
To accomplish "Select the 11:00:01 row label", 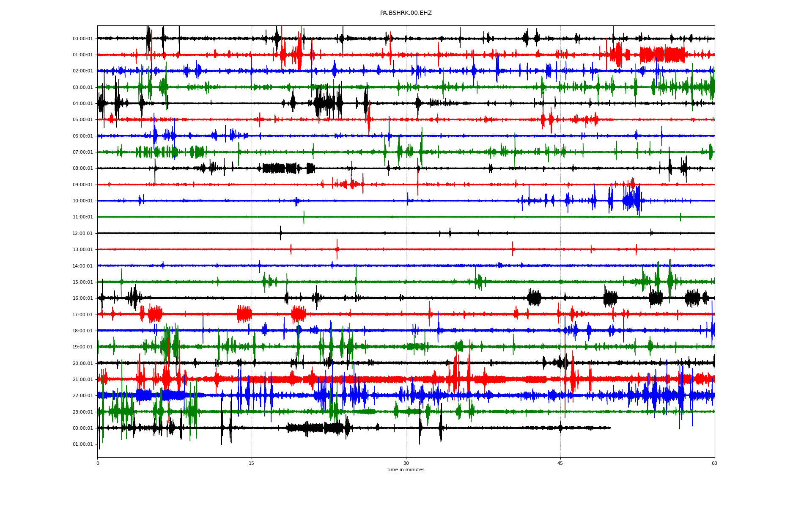I will coord(83,217).
